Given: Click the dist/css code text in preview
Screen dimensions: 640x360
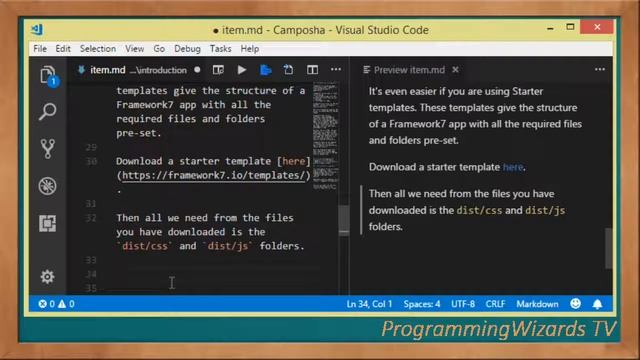Looking at the screenshot, I should tap(479, 210).
